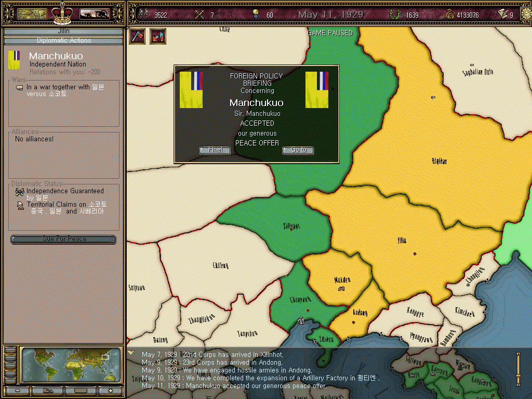Open the lines list button under minimap

click(x=81, y=391)
